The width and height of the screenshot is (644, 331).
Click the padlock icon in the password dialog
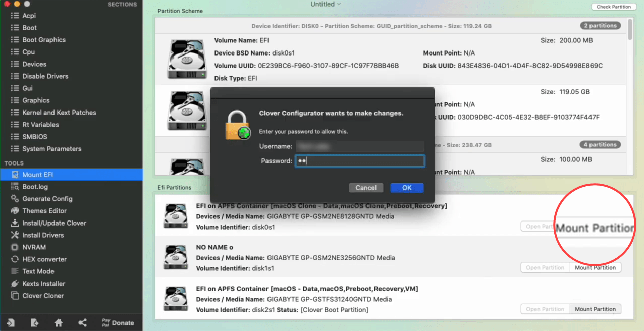click(238, 125)
